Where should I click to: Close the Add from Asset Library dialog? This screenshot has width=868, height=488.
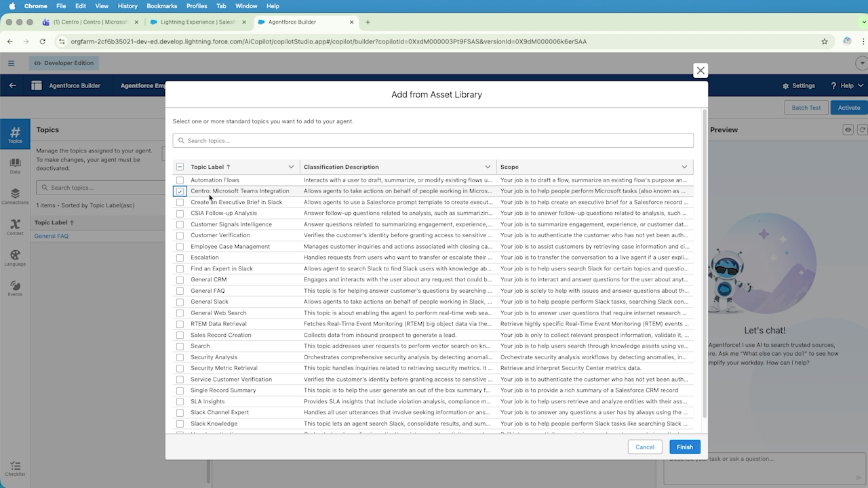pos(701,70)
